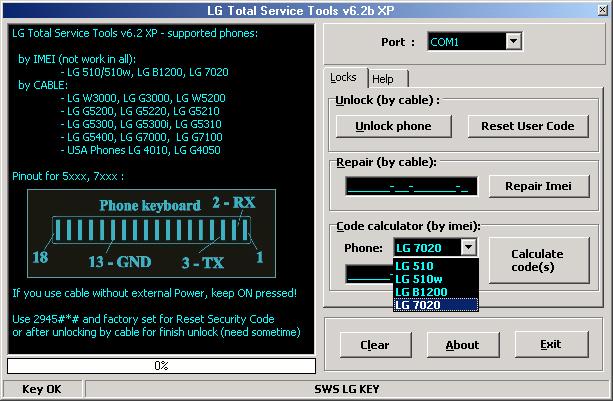Focus the Repair IMEI input field

(x=411, y=186)
